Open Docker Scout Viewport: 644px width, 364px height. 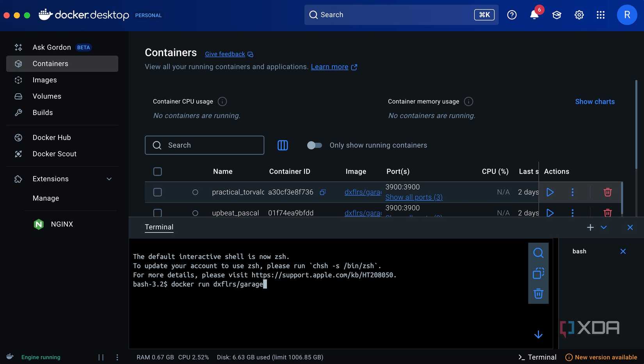[x=54, y=154]
